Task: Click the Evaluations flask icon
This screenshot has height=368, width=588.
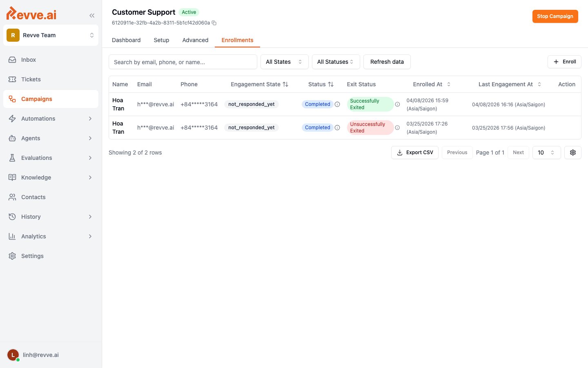Action: tap(12, 158)
